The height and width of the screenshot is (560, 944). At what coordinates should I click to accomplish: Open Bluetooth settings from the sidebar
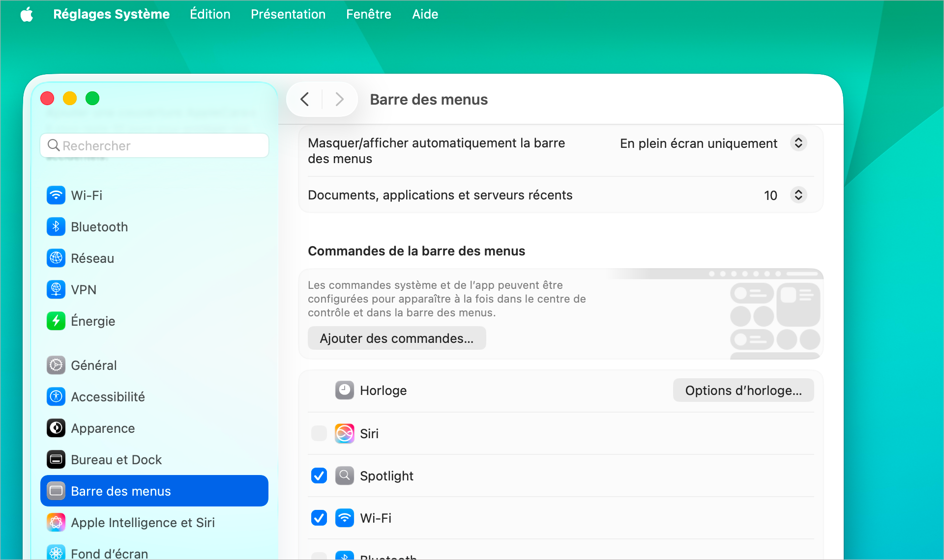point(56,226)
